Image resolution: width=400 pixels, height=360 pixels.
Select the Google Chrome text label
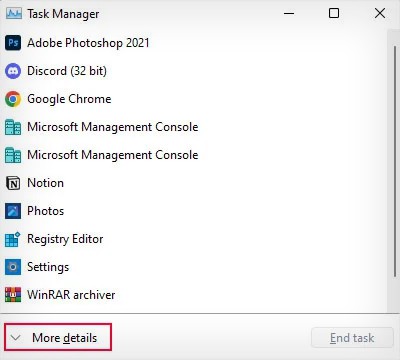[69, 99]
